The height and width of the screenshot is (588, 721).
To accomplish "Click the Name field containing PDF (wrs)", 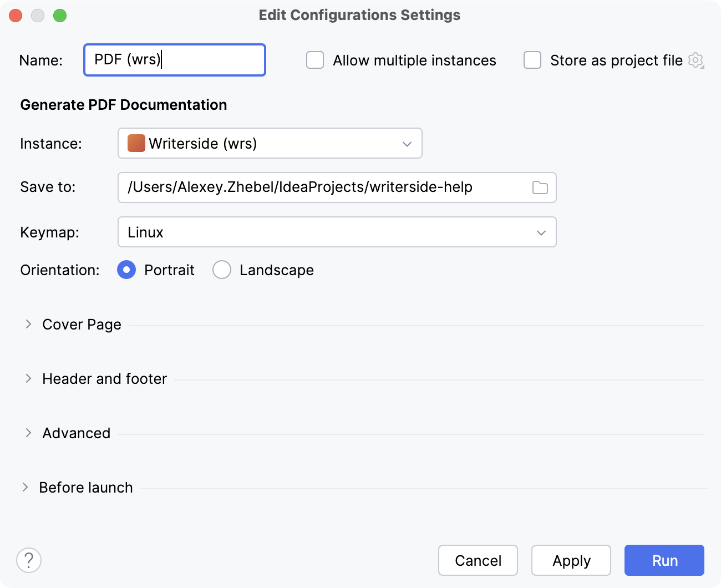I will (174, 60).
